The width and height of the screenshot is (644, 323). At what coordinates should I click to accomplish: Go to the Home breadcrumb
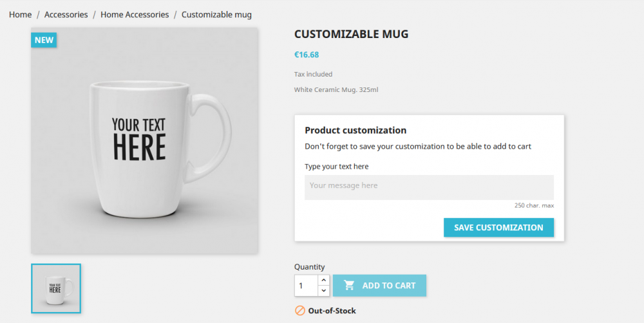20,14
